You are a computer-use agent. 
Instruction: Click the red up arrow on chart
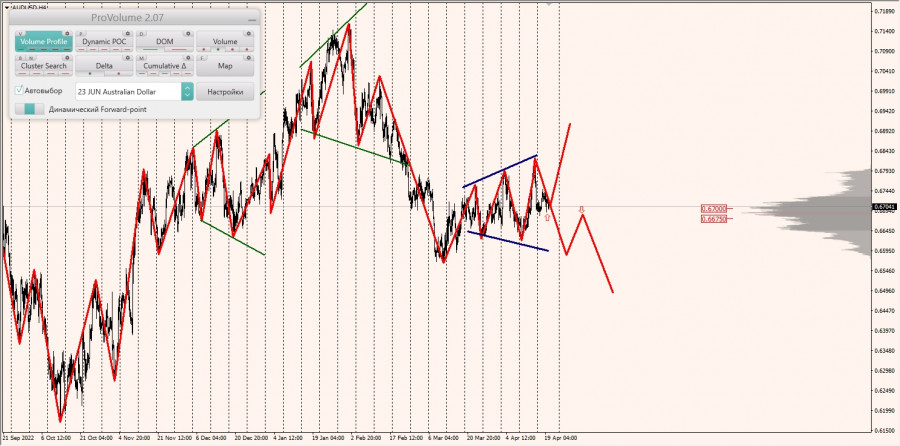pyautogui.click(x=547, y=218)
